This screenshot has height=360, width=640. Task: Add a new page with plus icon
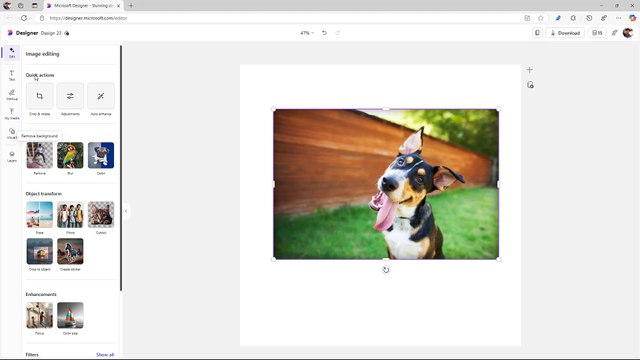[x=529, y=70]
